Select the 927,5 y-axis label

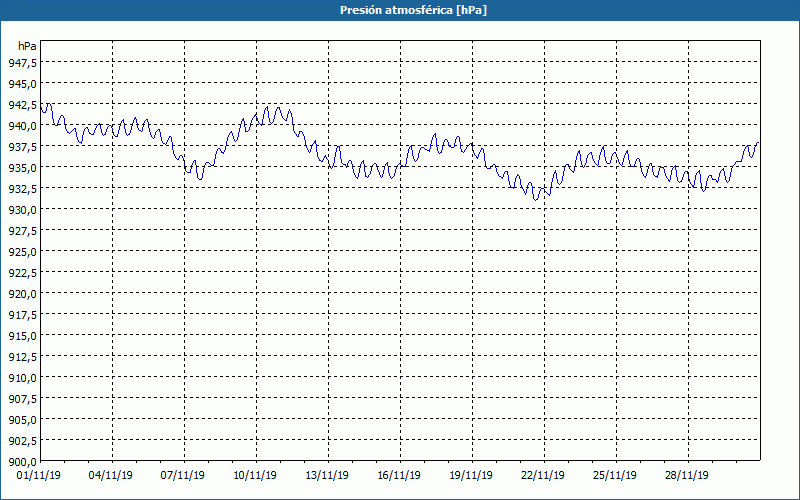pos(22,231)
